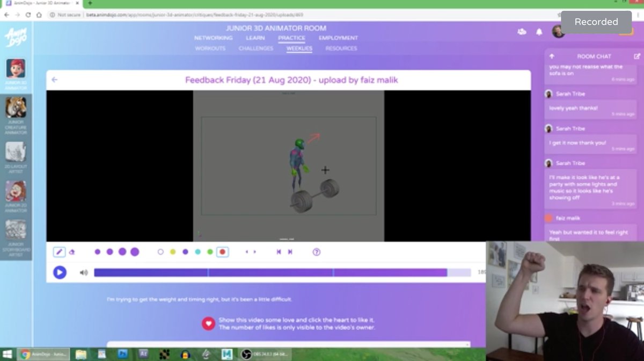Enter the Junior Creature Animator room
Screen dimensions: 644x361
(x=16, y=115)
